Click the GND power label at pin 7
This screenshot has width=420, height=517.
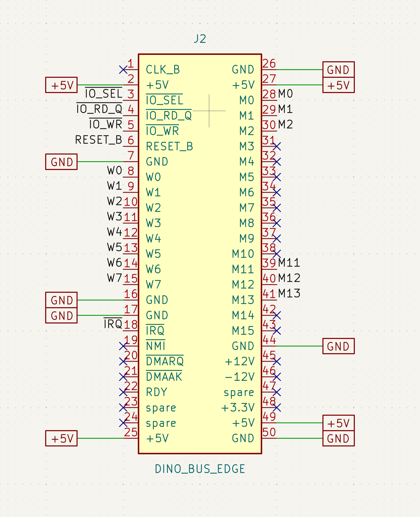(61, 162)
